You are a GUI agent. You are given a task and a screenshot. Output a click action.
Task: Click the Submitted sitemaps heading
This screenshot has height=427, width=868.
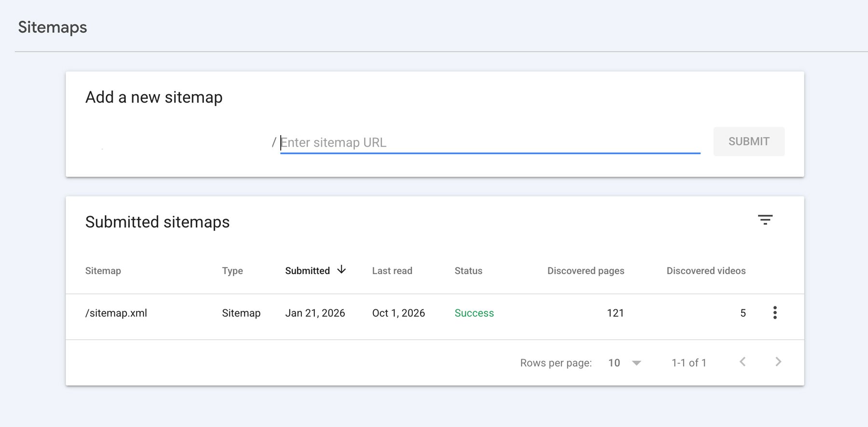(x=157, y=222)
